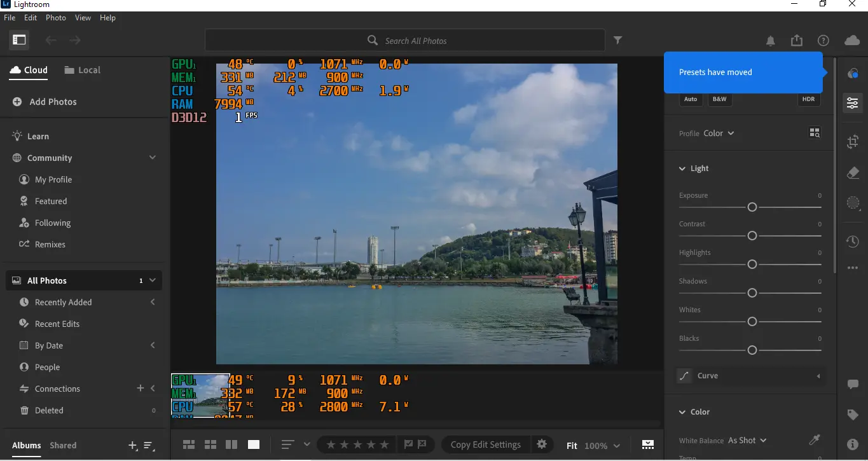Open the Presets panel icon
The height and width of the screenshot is (461, 868).
point(853,74)
